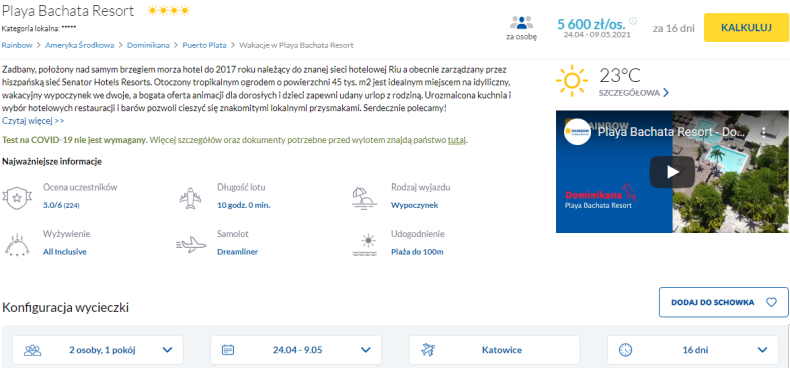This screenshot has width=790, height=368.
Task: Click the heart icon in Dodaj do schowka
Action: [771, 302]
